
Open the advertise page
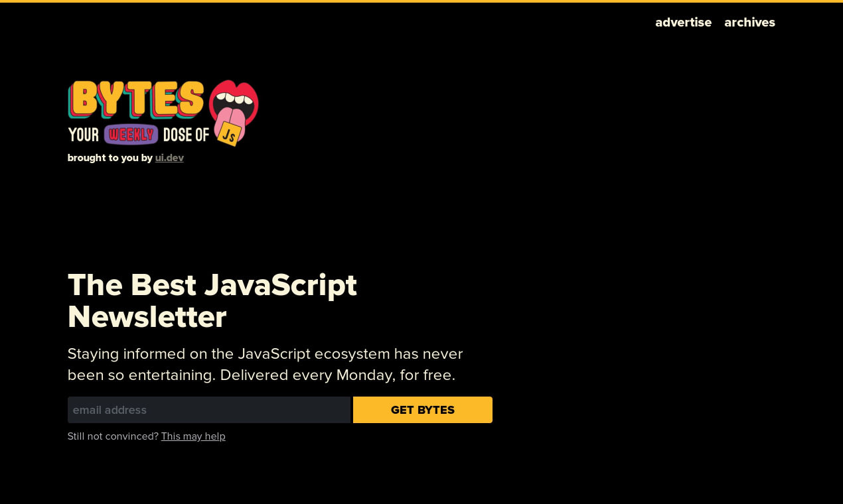click(683, 23)
